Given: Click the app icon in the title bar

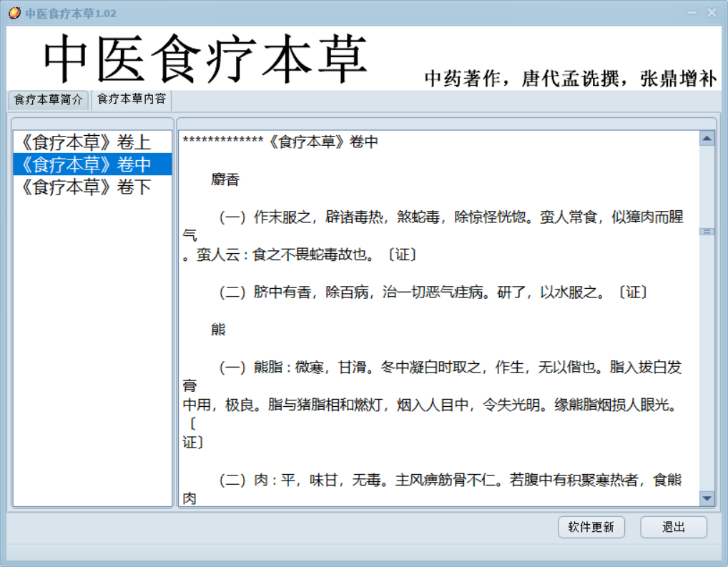Looking at the screenshot, I should point(14,14).
